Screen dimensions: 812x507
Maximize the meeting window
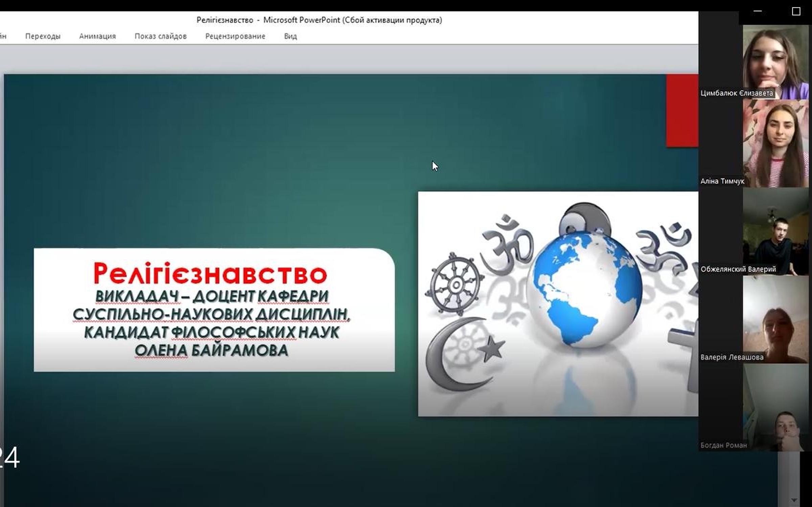point(796,11)
